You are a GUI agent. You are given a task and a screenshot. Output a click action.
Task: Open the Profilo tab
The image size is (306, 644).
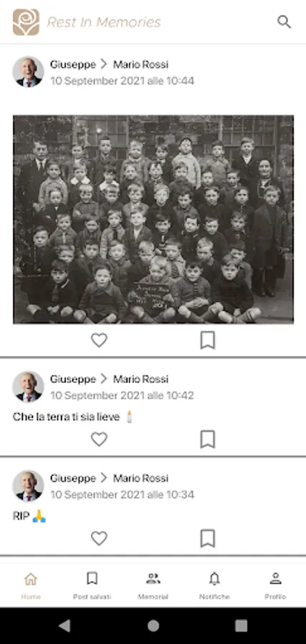[x=275, y=585]
